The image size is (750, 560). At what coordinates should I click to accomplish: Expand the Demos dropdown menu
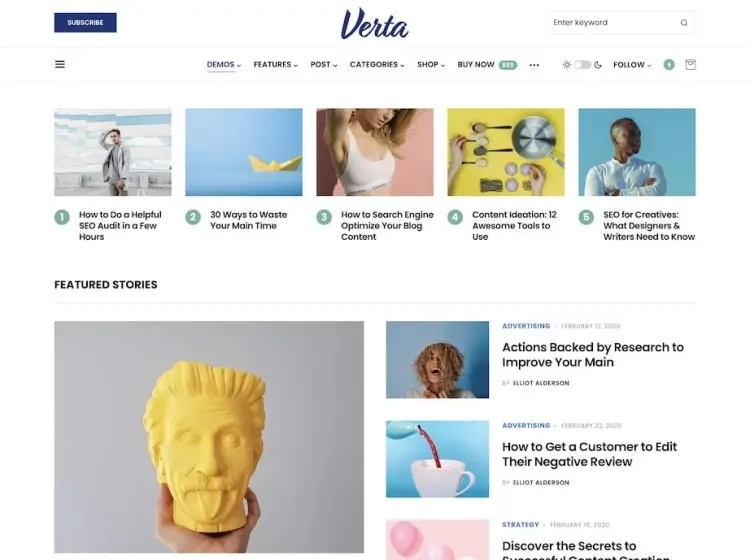pos(224,65)
